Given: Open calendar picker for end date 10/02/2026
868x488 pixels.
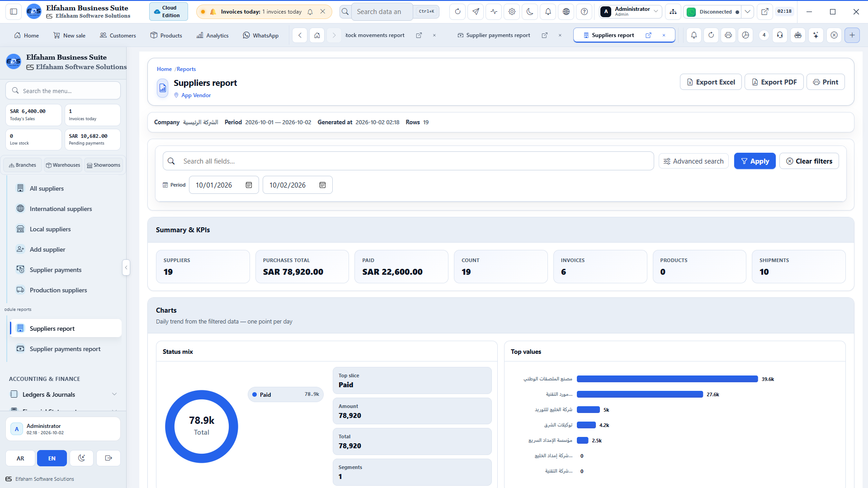Looking at the screenshot, I should [x=322, y=185].
